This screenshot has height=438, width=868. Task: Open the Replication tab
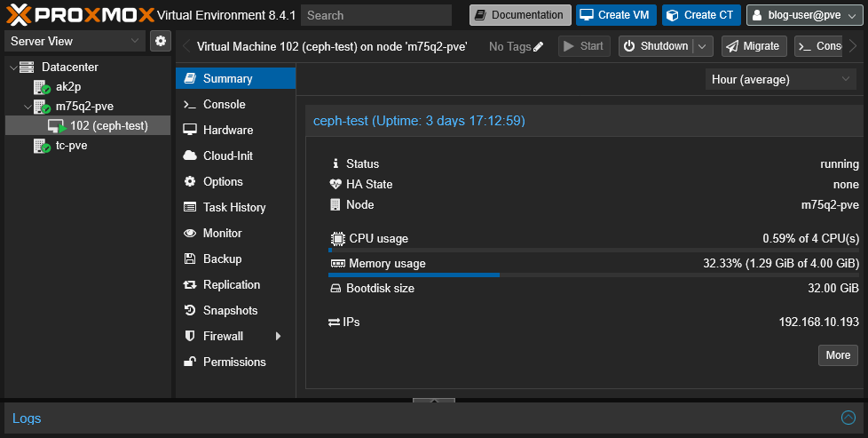(236, 284)
